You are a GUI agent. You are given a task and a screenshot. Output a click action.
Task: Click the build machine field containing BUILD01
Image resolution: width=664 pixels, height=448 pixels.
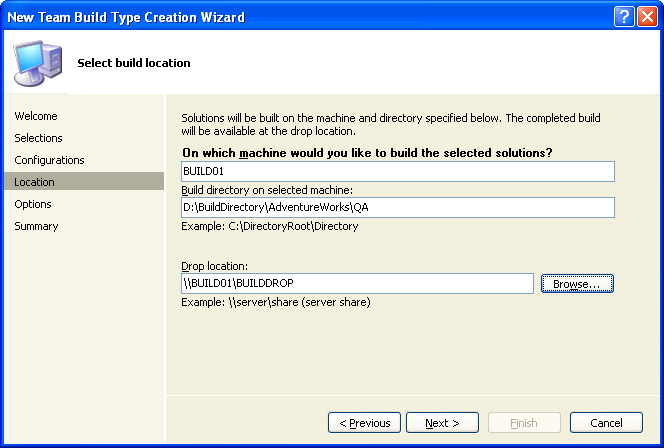(x=397, y=171)
